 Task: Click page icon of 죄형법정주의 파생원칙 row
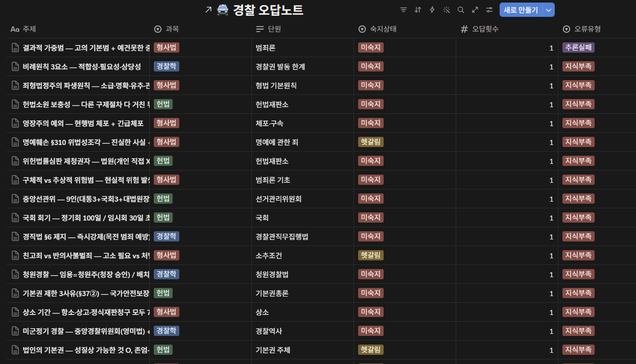[15, 85]
